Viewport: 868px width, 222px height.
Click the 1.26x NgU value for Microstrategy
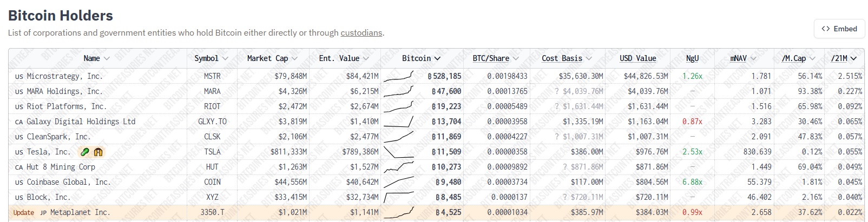pos(692,76)
